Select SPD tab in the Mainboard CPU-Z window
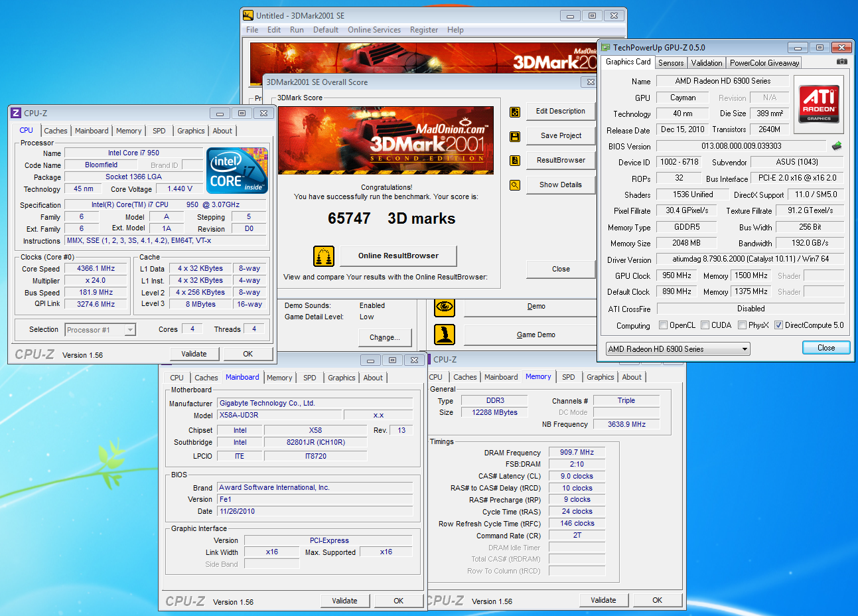The image size is (858, 616). [x=310, y=378]
